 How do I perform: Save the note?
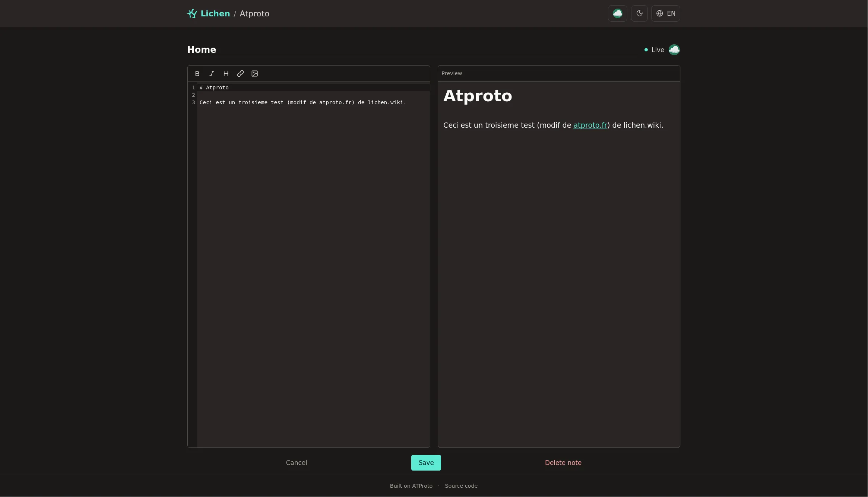(x=426, y=463)
